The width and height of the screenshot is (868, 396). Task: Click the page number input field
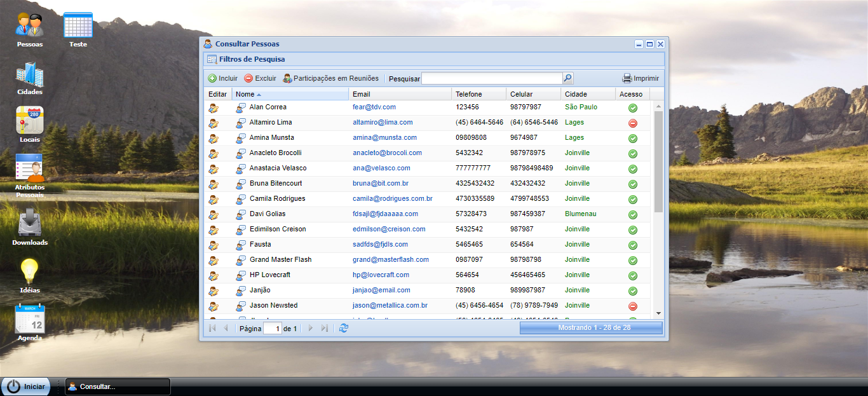point(272,329)
